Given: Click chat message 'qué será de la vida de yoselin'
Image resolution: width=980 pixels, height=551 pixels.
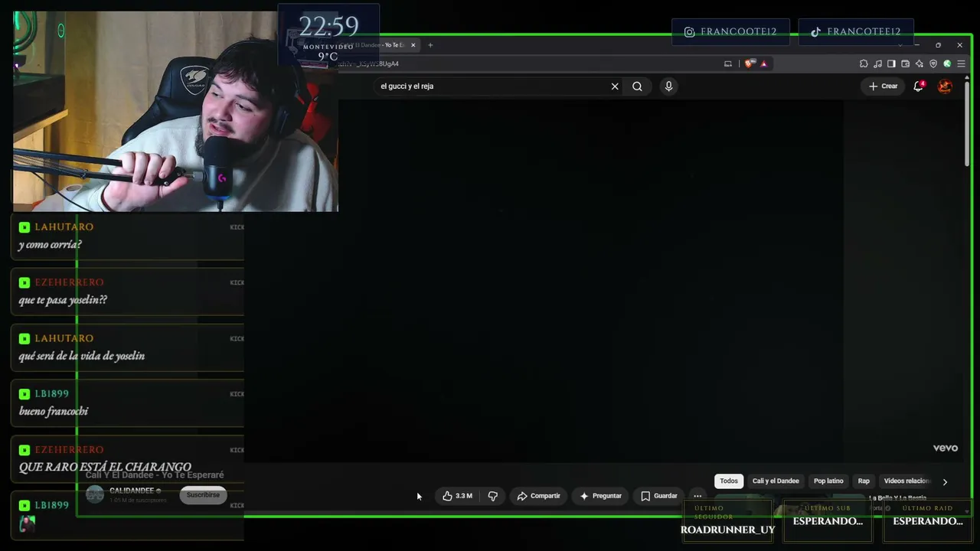Looking at the screenshot, I should [x=81, y=356].
